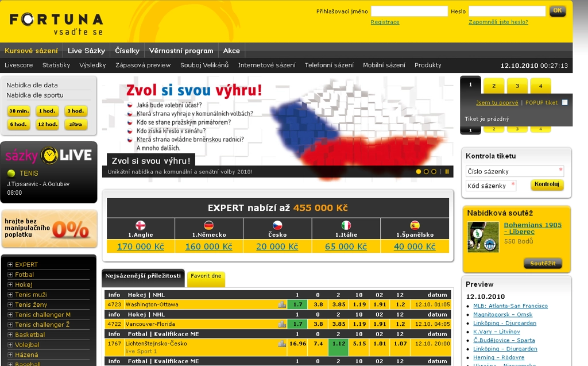Expand the Hokej category
This screenshot has width=588, height=366.
(x=10, y=284)
